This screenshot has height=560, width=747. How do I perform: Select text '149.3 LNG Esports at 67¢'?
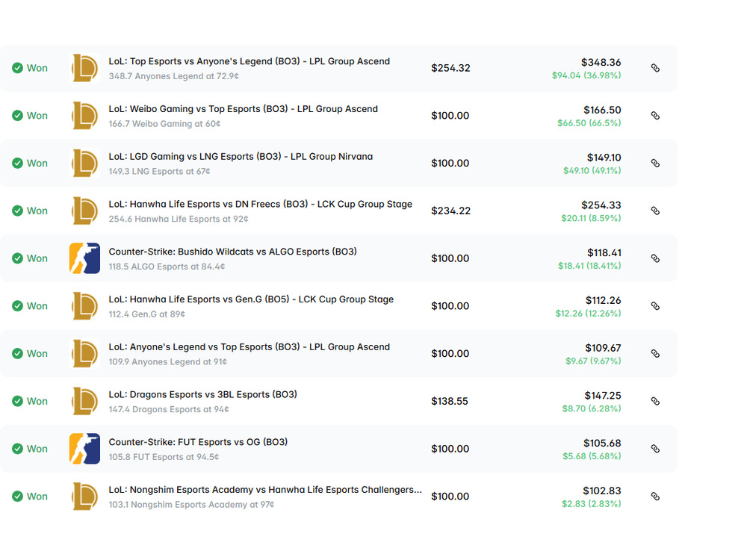pos(159,172)
